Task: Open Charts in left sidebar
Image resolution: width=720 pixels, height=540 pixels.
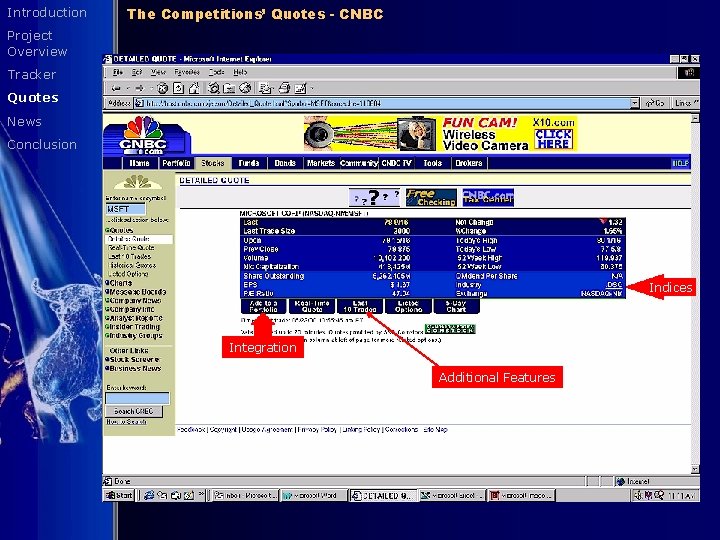Action: coord(121,283)
